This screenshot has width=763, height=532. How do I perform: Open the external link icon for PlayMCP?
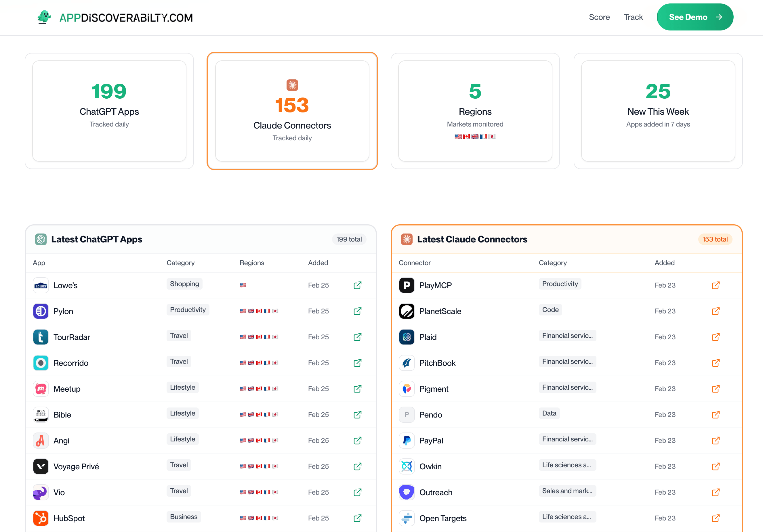pos(716,285)
